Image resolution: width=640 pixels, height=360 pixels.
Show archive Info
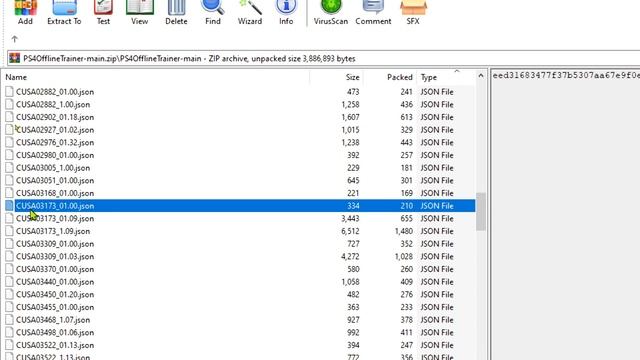tap(286, 13)
